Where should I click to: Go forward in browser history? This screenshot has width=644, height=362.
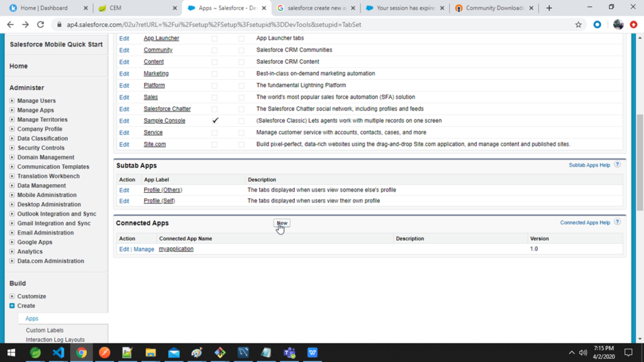click(x=25, y=25)
